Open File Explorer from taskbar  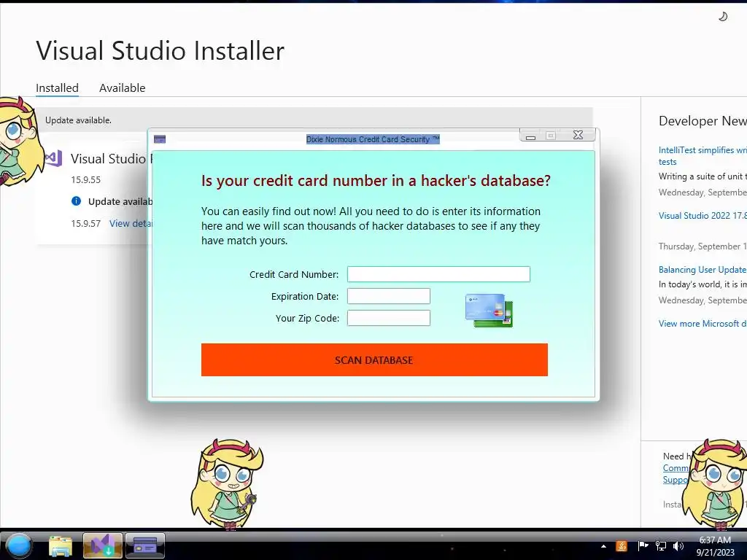(x=61, y=545)
